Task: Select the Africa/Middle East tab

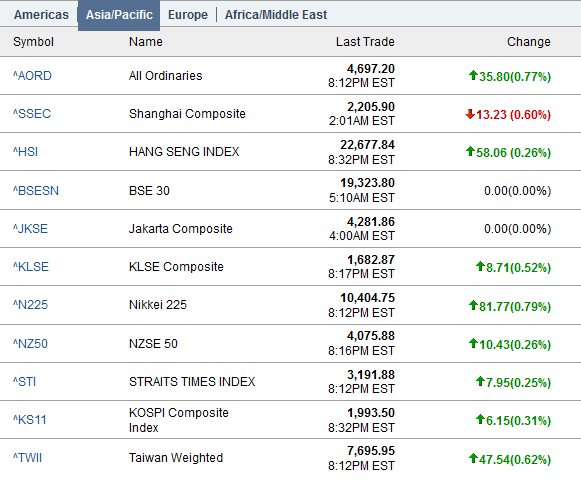Action: [x=276, y=15]
